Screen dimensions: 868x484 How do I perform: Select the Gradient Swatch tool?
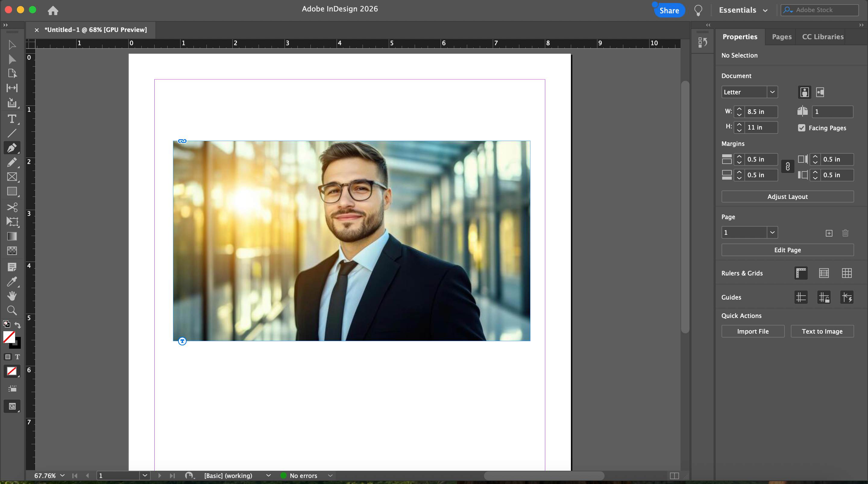(x=12, y=236)
